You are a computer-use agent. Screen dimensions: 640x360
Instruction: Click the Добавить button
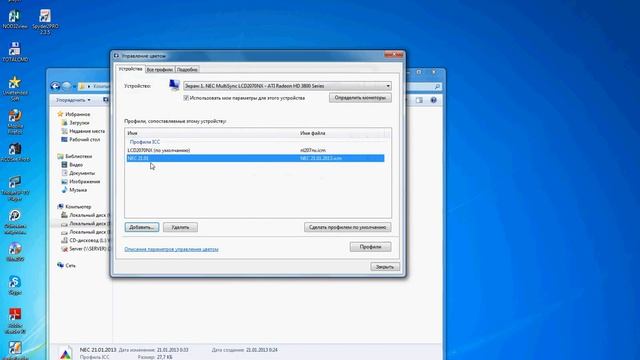click(142, 227)
